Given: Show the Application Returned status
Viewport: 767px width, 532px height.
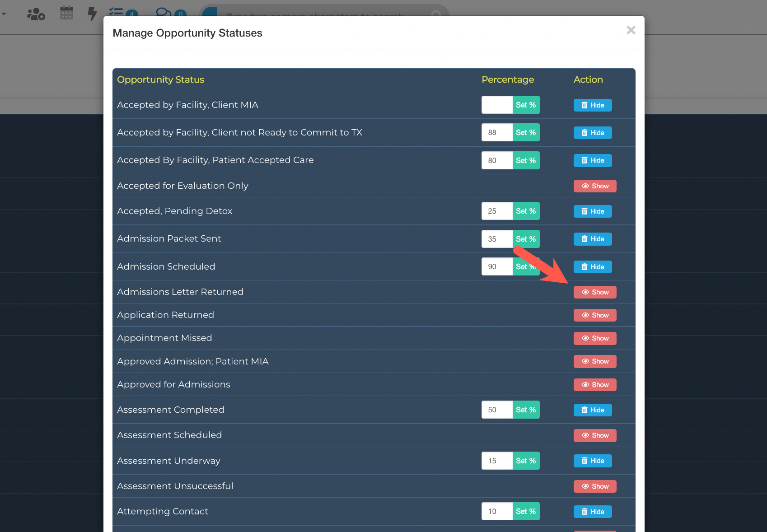Looking at the screenshot, I should [x=594, y=315].
